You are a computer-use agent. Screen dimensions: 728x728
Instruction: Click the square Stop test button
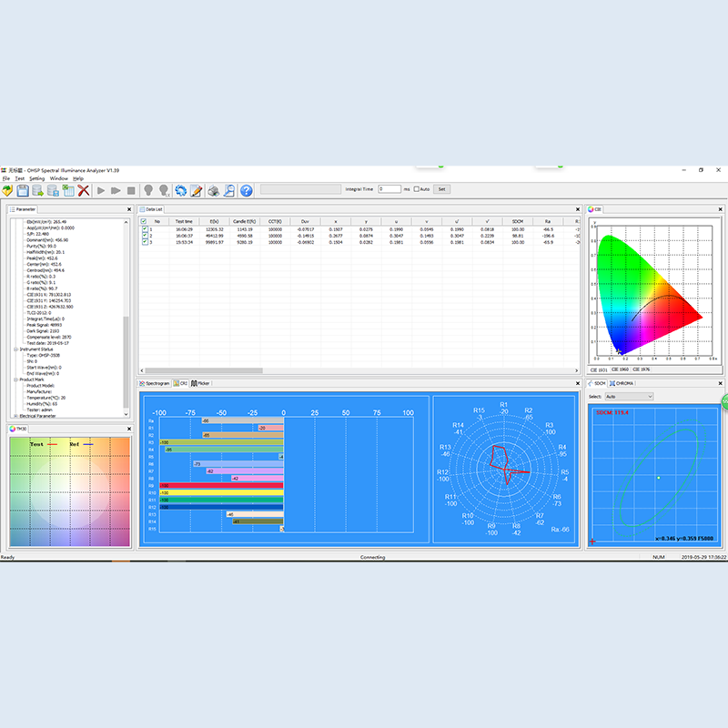[131, 190]
